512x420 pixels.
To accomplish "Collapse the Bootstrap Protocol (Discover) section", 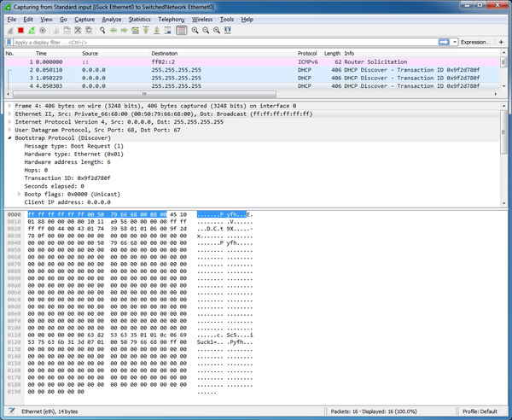I will [9, 138].
